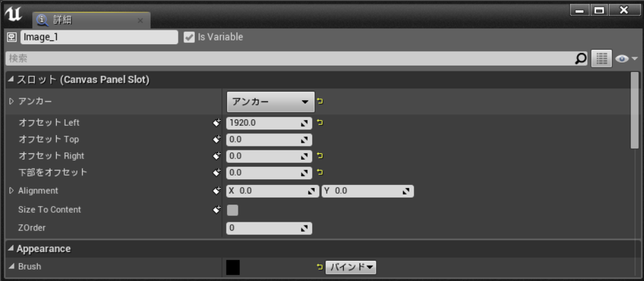The height and width of the screenshot is (281, 644).
Task: Click the オフセット Top value field
Action: coord(269,140)
